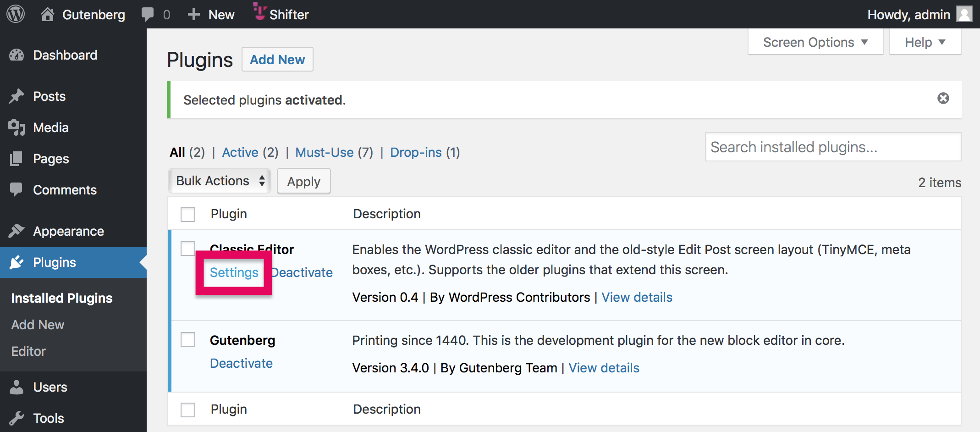Open Users menu item

(73, 387)
